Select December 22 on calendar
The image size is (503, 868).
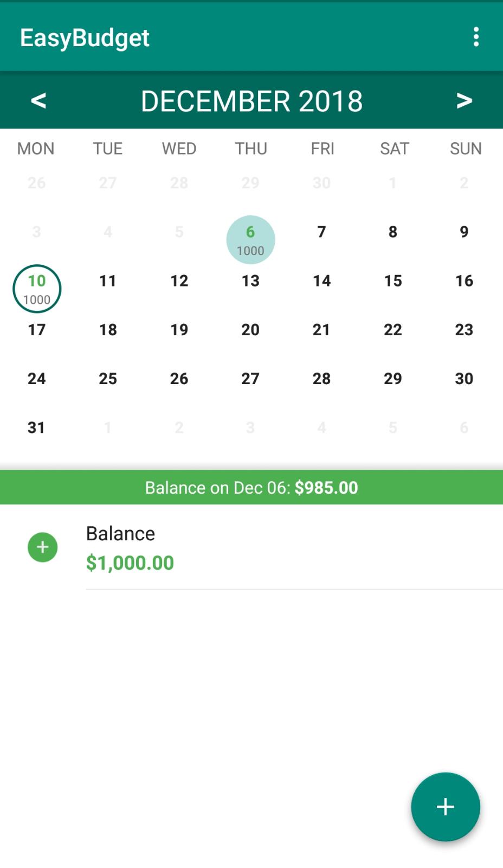(x=393, y=330)
